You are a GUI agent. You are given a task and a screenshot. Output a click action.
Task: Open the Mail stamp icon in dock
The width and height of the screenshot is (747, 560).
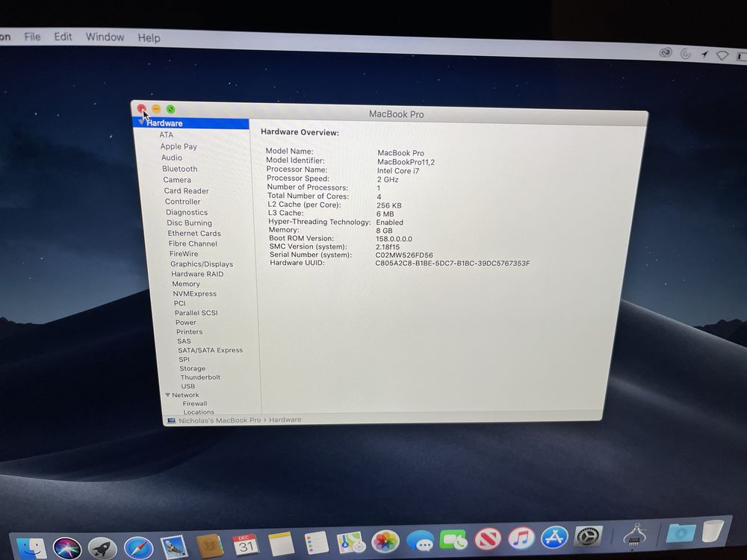click(174, 547)
